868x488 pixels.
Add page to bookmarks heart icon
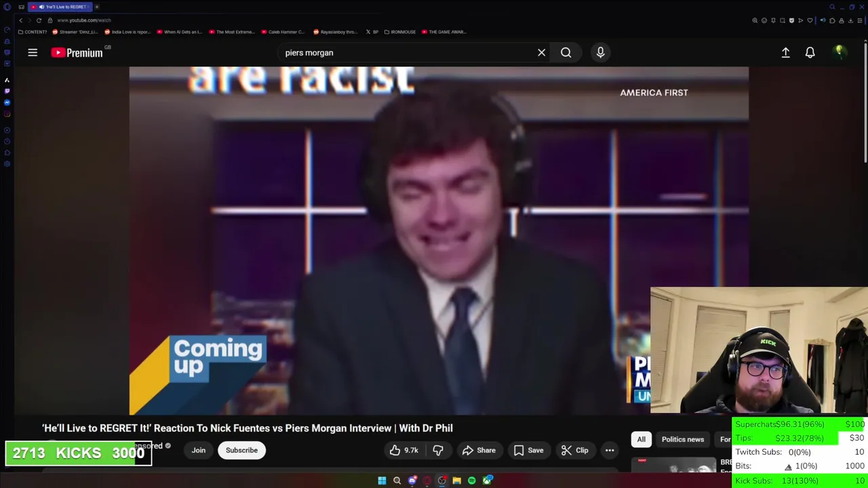coord(810,20)
